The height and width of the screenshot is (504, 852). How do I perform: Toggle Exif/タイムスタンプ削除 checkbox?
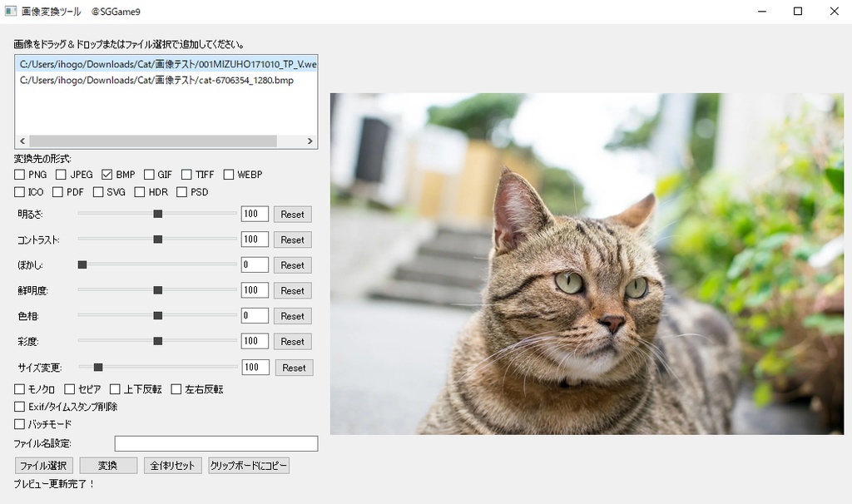click(20, 406)
